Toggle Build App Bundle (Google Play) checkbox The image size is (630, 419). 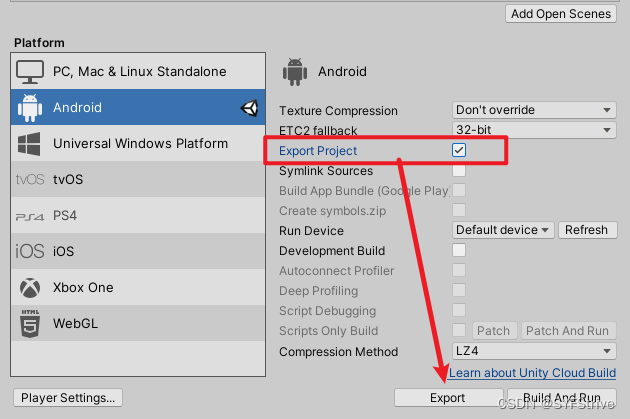click(x=459, y=190)
